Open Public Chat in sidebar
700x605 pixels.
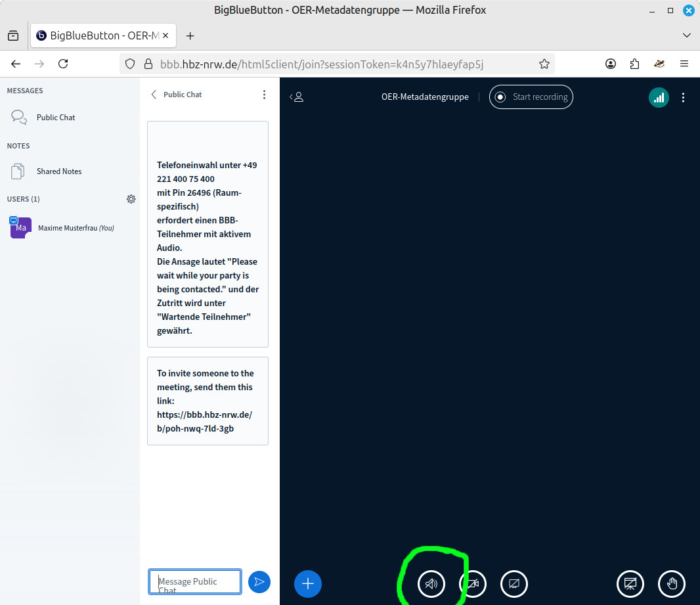click(x=56, y=118)
